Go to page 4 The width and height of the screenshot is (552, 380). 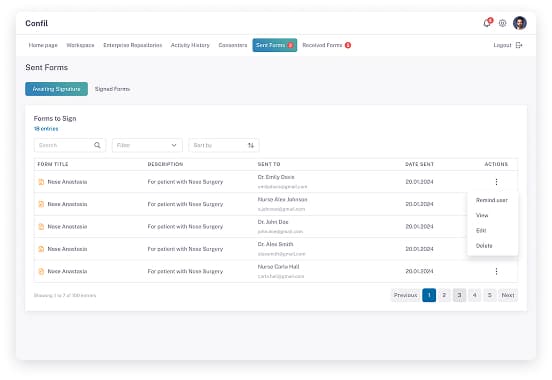click(475, 295)
